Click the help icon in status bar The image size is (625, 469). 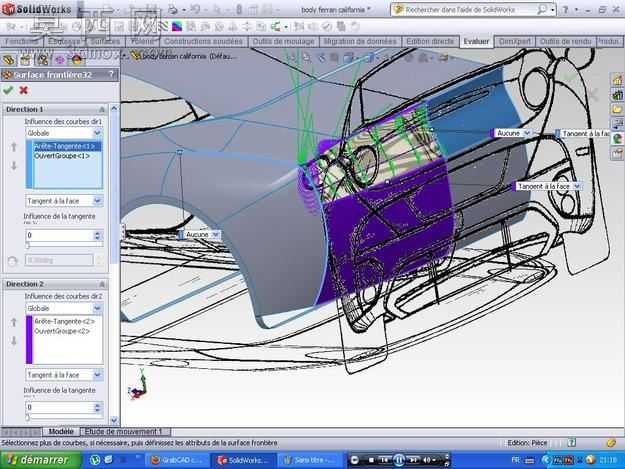[572, 443]
